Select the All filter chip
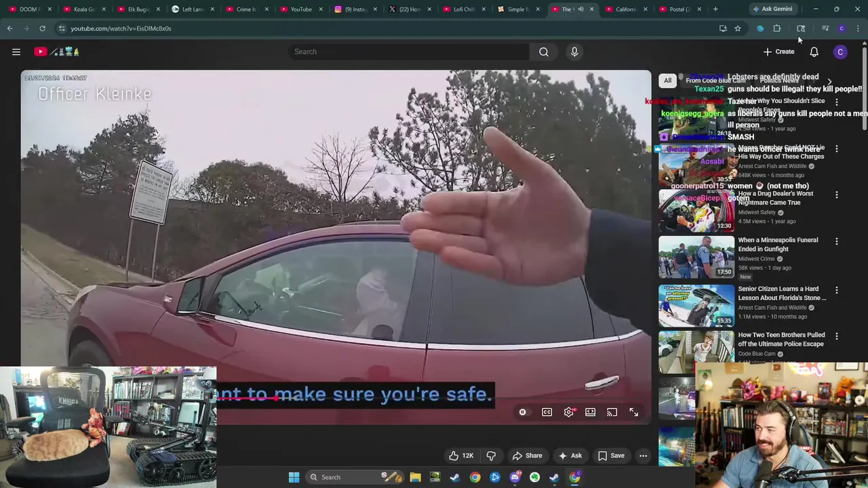Screen dimensions: 868x488 [x=667, y=81]
